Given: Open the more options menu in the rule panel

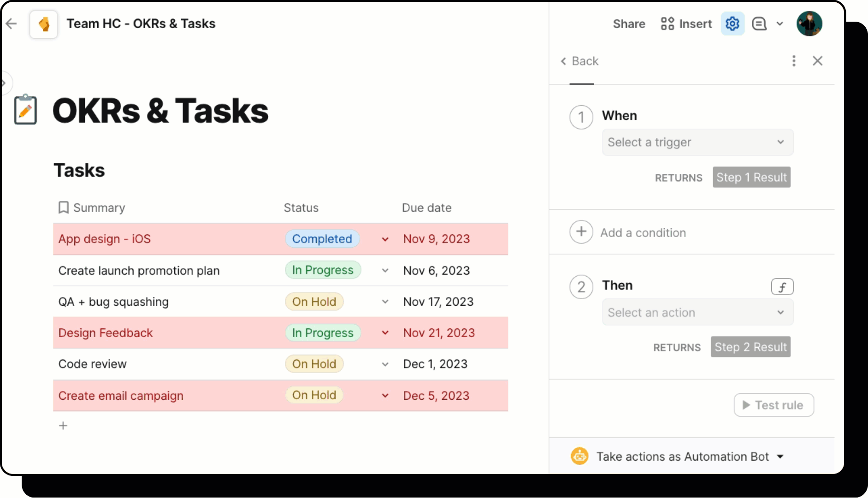Looking at the screenshot, I should pyautogui.click(x=794, y=61).
